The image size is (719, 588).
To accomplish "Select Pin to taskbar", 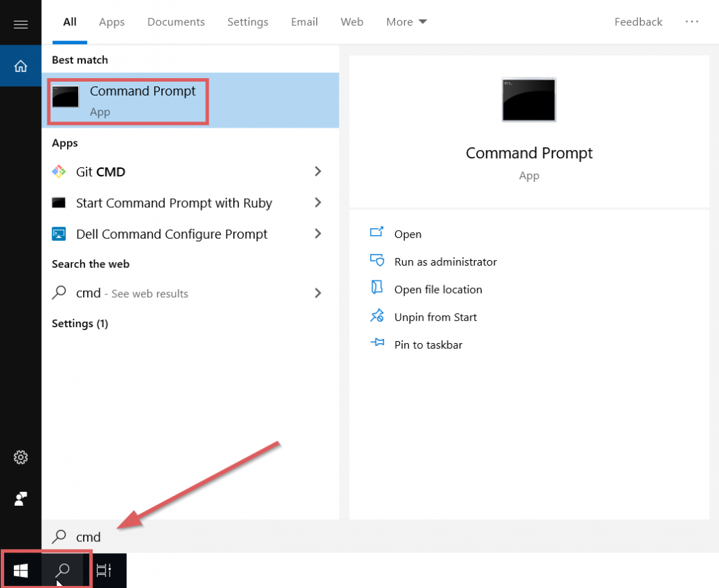I will (429, 345).
